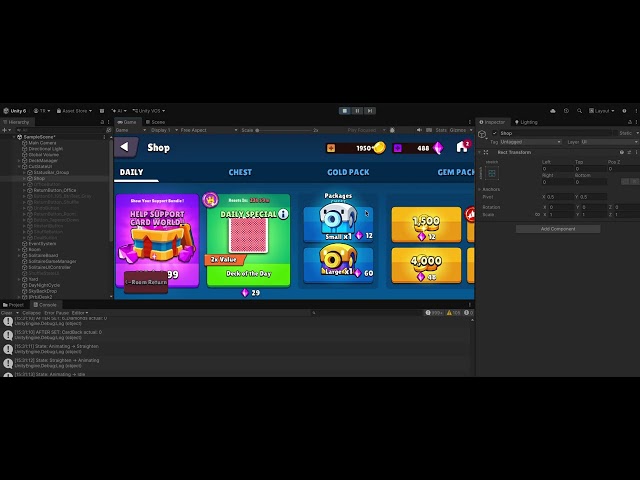The image size is (640, 480).
Task: Open the home icon with the red badge
Action: tap(463, 147)
